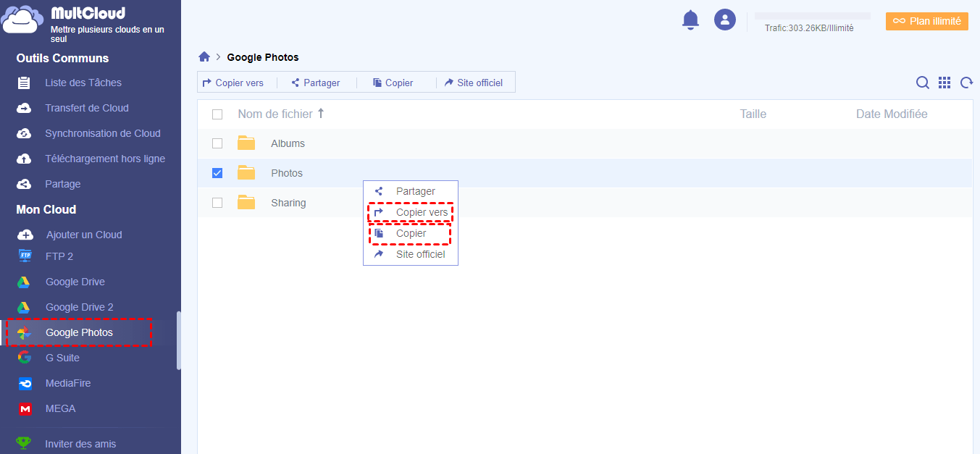This screenshot has height=454, width=980.
Task: Open the Sharing folder name
Action: pyautogui.click(x=288, y=203)
